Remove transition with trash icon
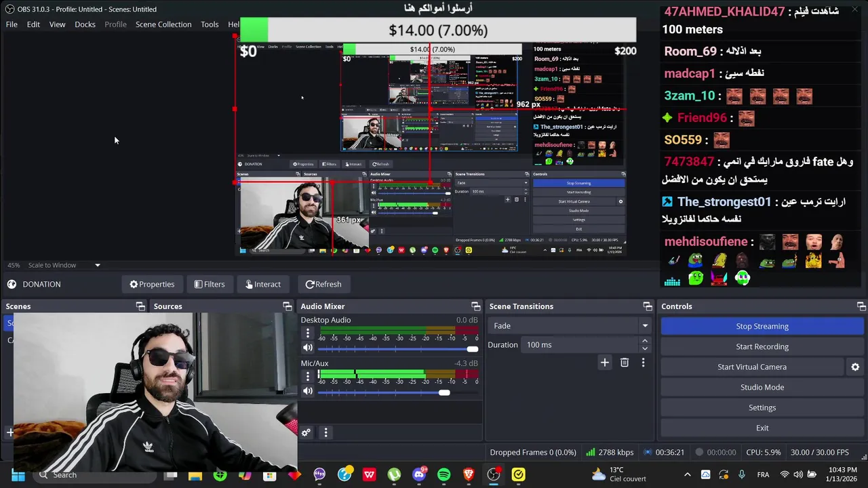 pyautogui.click(x=625, y=363)
